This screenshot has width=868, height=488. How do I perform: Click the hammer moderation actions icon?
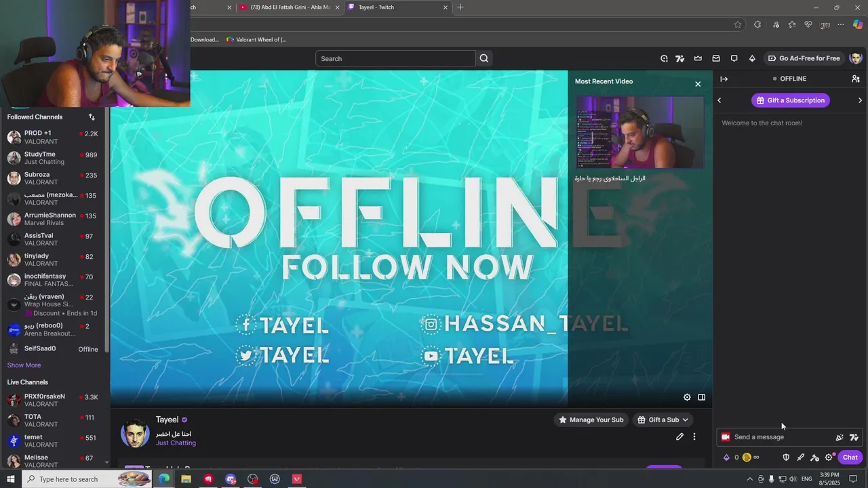pos(815,457)
